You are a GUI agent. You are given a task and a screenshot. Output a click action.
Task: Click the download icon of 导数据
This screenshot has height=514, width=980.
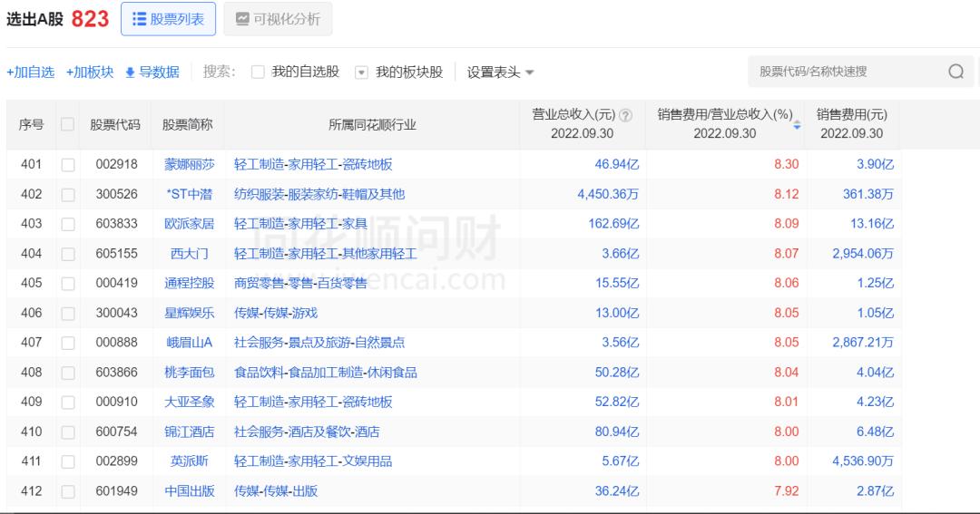pyautogui.click(x=130, y=73)
